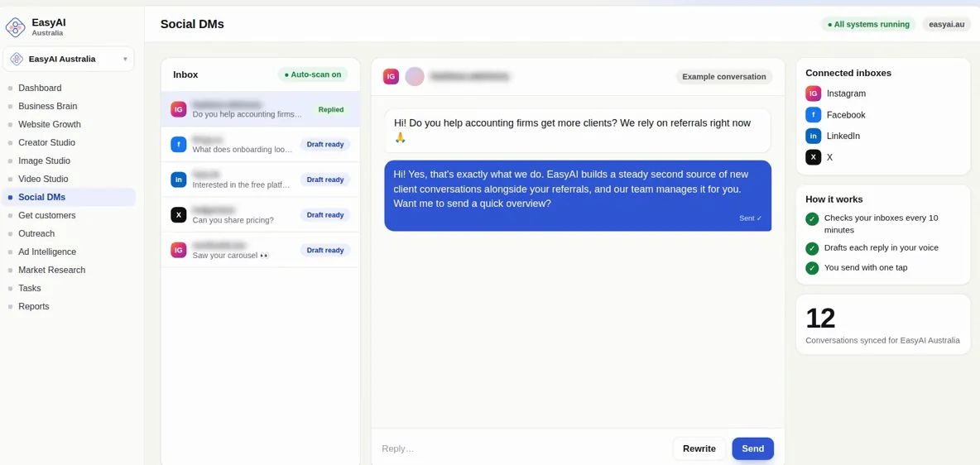Click Instagram icon in Connected inboxes

(x=813, y=93)
